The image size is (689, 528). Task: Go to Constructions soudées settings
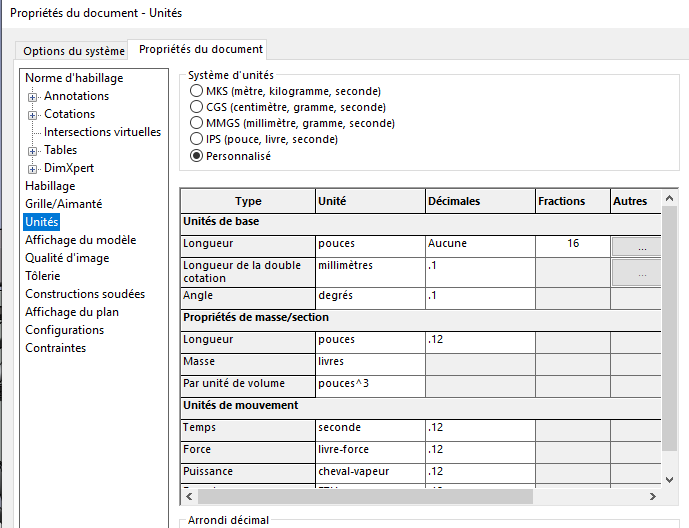tap(85, 294)
